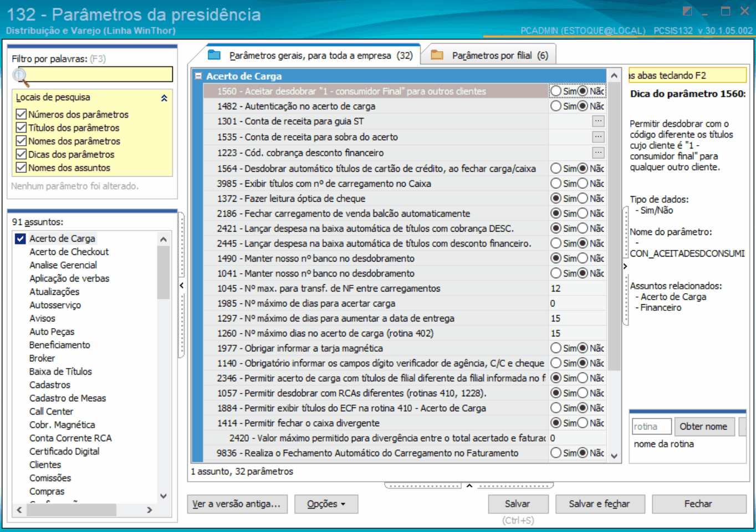Collapse the 'Acerto de Carga' group
Screen dimensions: 756x532
point(198,76)
